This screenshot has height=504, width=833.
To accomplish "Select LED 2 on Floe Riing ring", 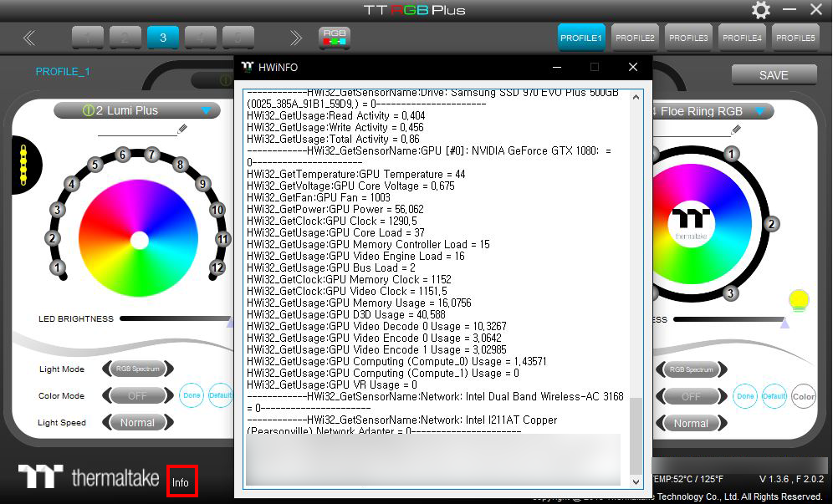I will coord(771,224).
